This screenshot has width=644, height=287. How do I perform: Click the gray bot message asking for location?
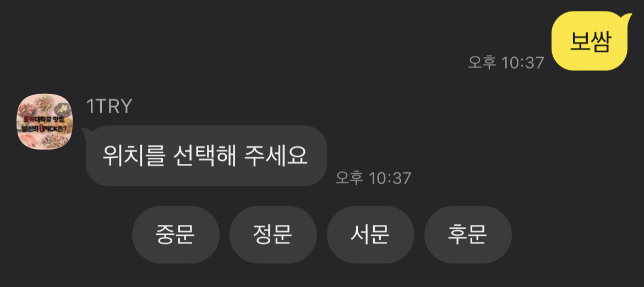pyautogui.click(x=206, y=156)
